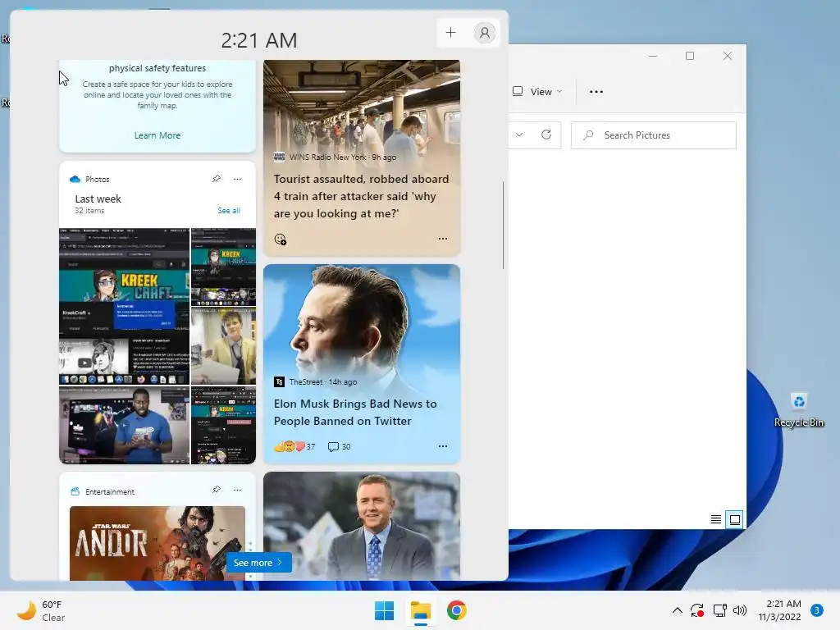Open the Photos widget more options menu
The image size is (840, 630).
(x=237, y=179)
